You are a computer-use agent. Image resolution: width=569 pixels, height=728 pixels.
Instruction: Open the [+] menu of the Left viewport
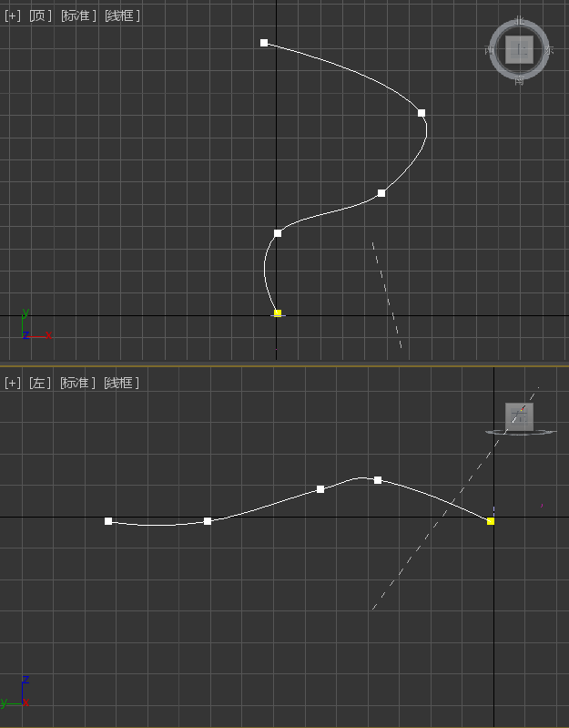pos(13,383)
